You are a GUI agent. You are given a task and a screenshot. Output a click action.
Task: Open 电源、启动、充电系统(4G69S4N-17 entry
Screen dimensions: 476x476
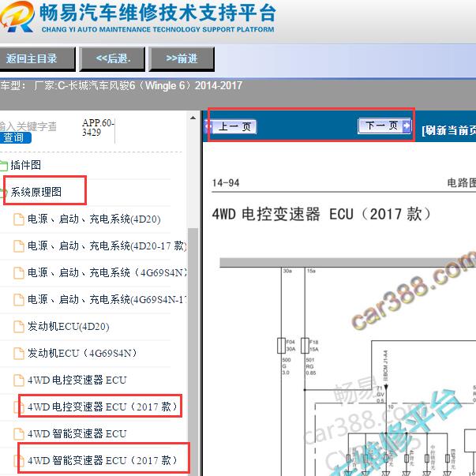point(107,299)
